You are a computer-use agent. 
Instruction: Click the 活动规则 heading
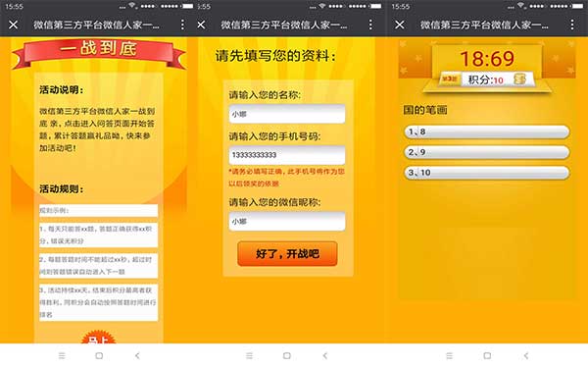[x=62, y=188]
